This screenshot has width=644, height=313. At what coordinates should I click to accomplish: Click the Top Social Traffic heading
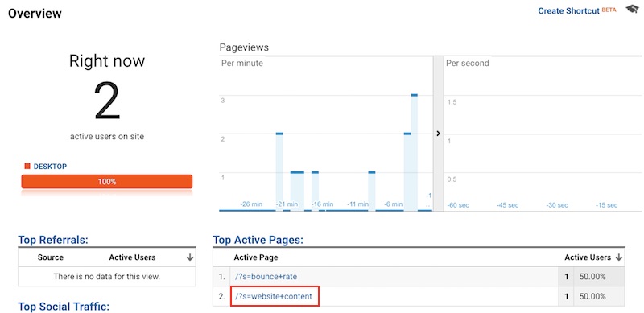(x=64, y=307)
